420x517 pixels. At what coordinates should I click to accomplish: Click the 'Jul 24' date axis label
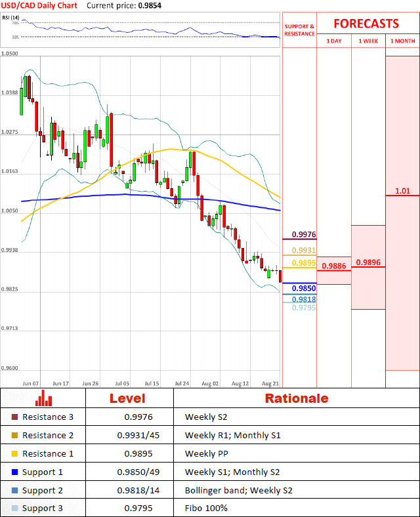[182, 383]
